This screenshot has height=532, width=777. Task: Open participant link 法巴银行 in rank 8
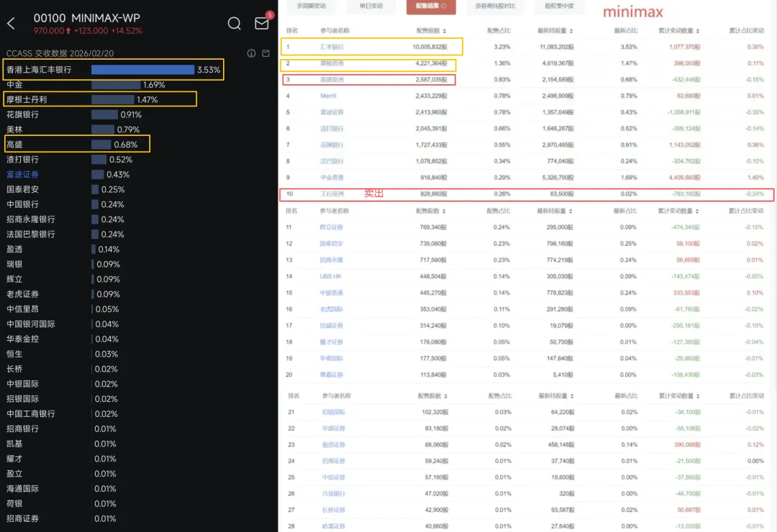click(332, 162)
